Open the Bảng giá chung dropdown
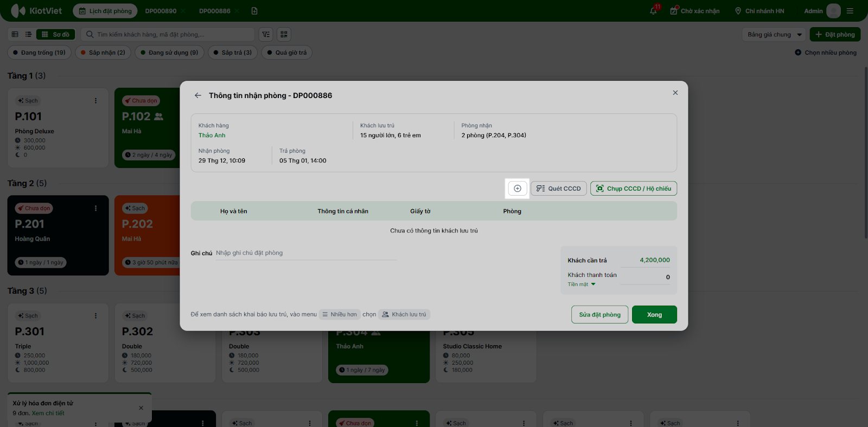The width and height of the screenshot is (868, 427). (x=775, y=35)
